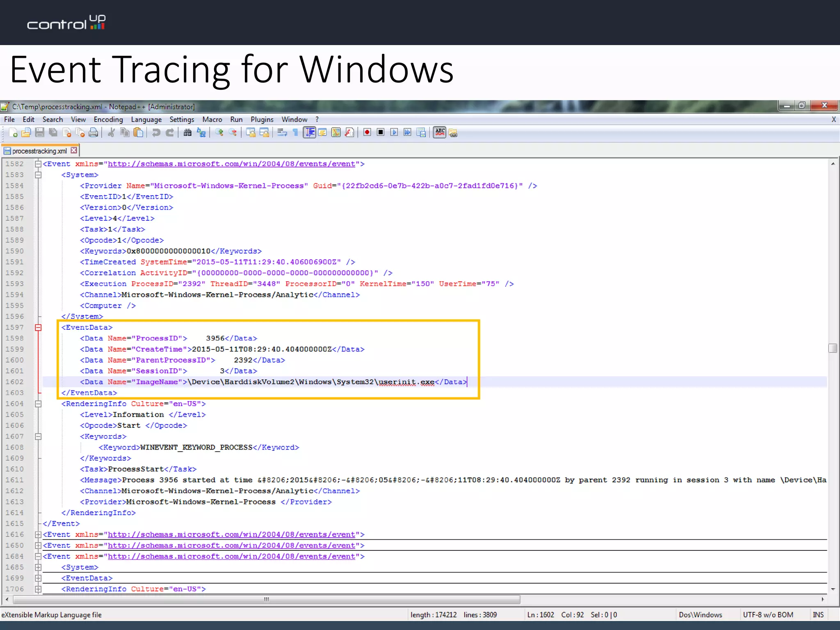
Task: Collapse the EventData node at line 1597
Action: pos(38,328)
